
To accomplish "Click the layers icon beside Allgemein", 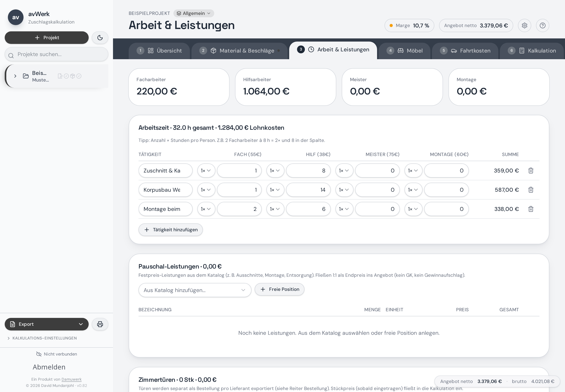I will click(x=179, y=13).
